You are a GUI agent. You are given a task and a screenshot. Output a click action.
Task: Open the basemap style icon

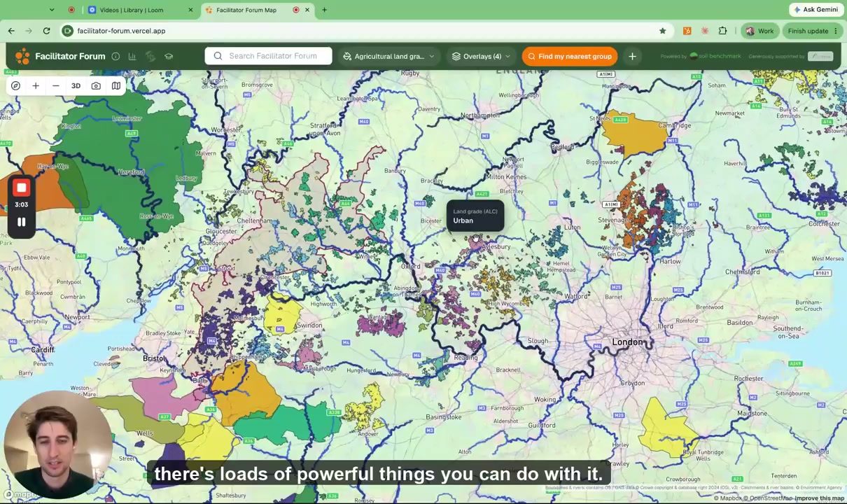point(116,86)
